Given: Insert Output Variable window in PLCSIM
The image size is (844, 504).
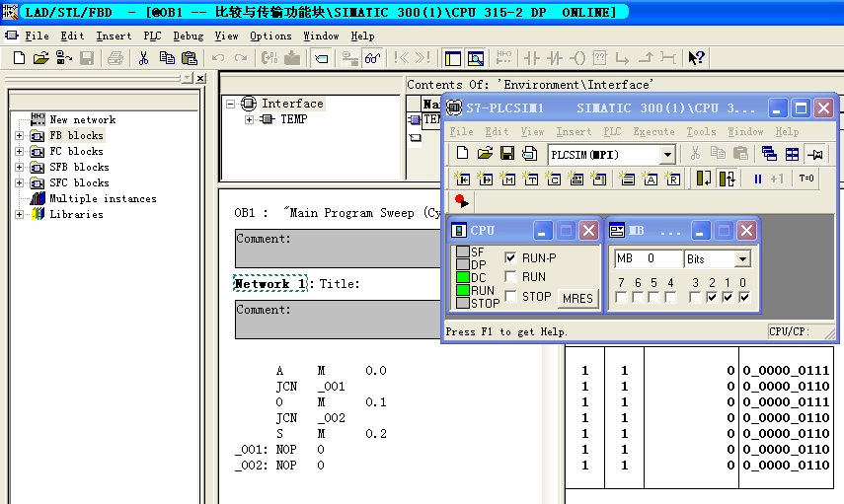Looking at the screenshot, I should (x=485, y=179).
